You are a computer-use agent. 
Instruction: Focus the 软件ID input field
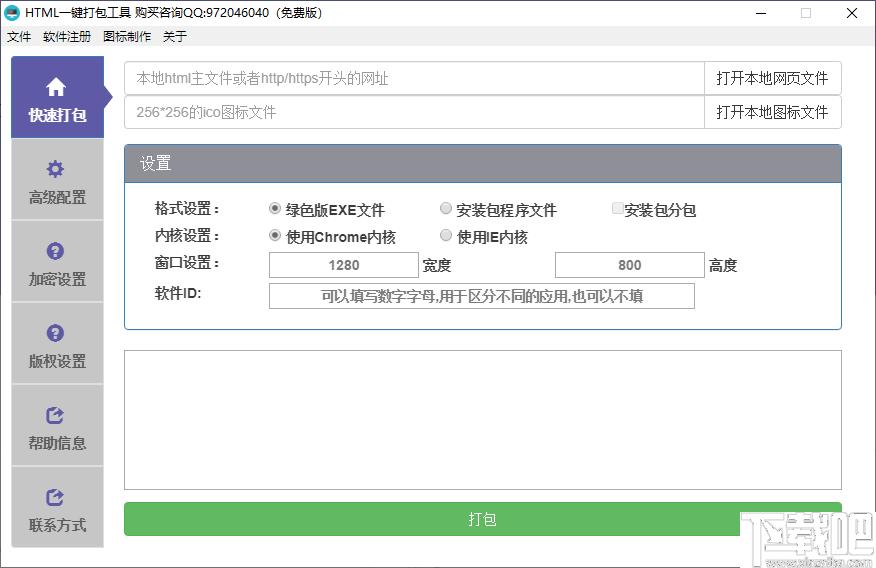pos(481,296)
